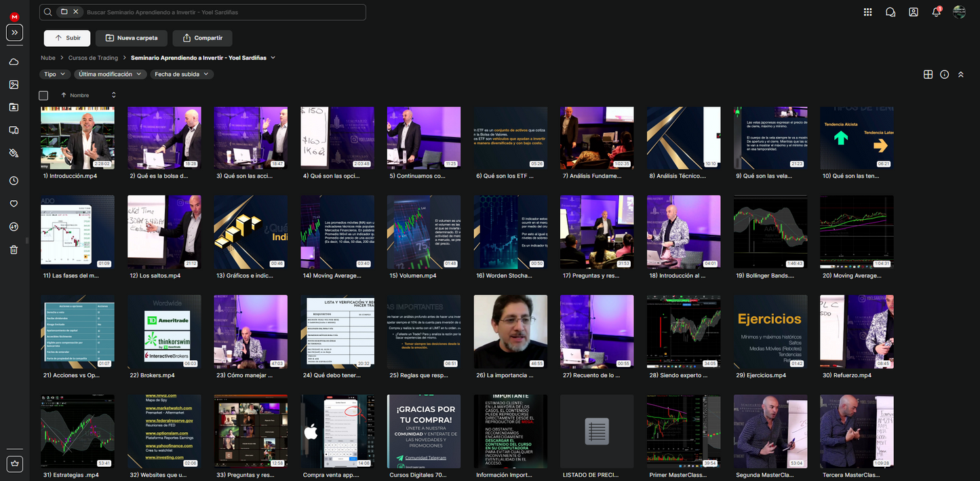The image size is (980, 481).
Task: Click the Nueva carpeta button
Action: 132,38
